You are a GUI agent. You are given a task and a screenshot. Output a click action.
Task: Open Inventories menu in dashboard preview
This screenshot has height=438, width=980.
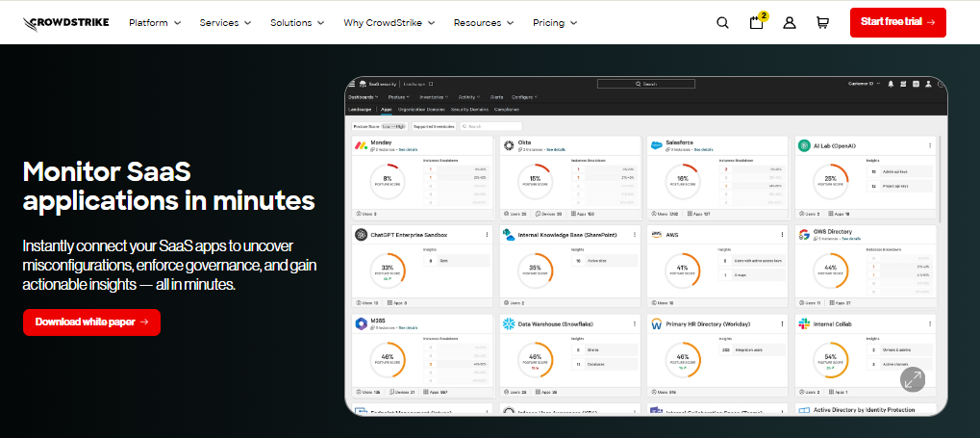[435, 97]
